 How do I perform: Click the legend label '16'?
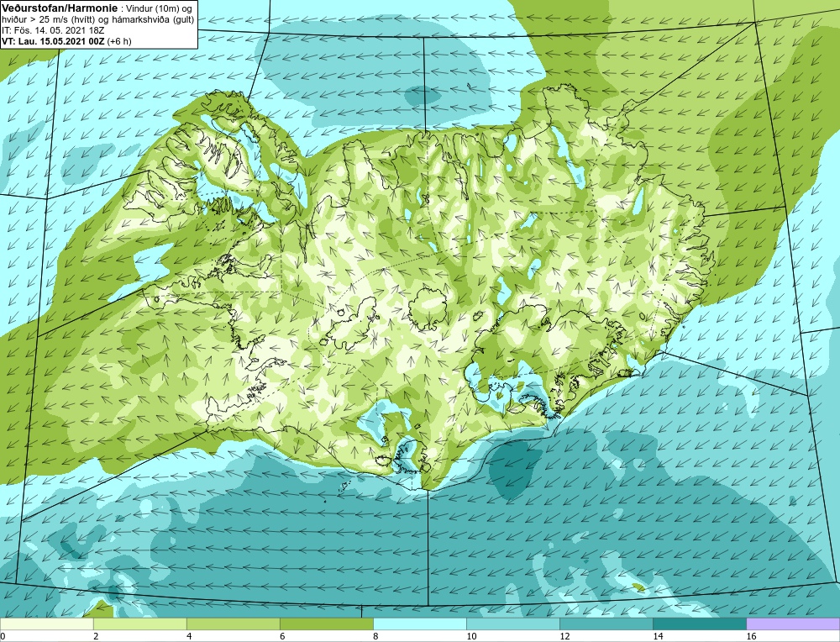751,636
